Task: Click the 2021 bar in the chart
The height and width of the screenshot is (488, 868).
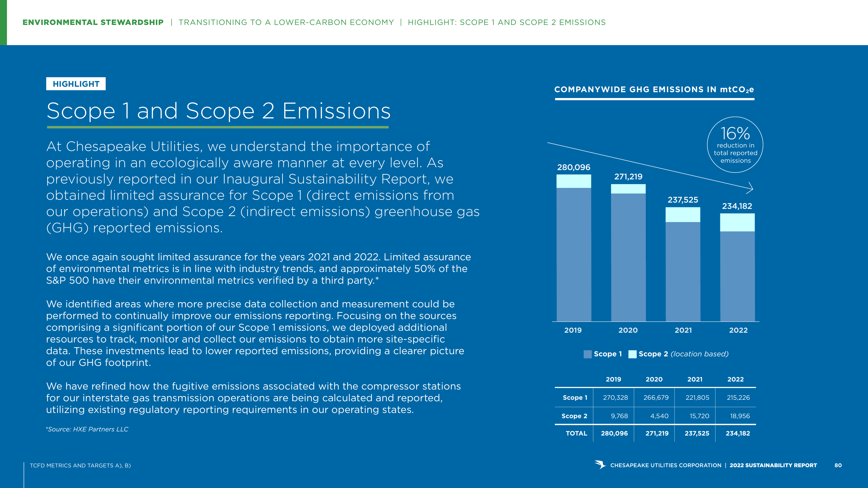Action: click(683, 264)
